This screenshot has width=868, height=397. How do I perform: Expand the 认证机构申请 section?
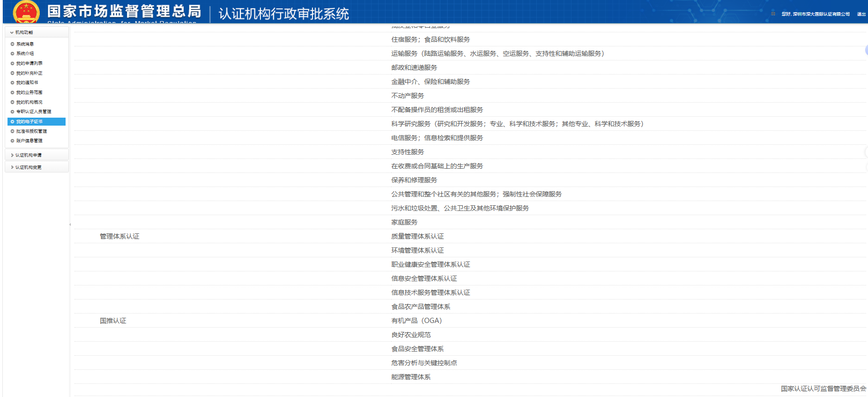[37, 155]
